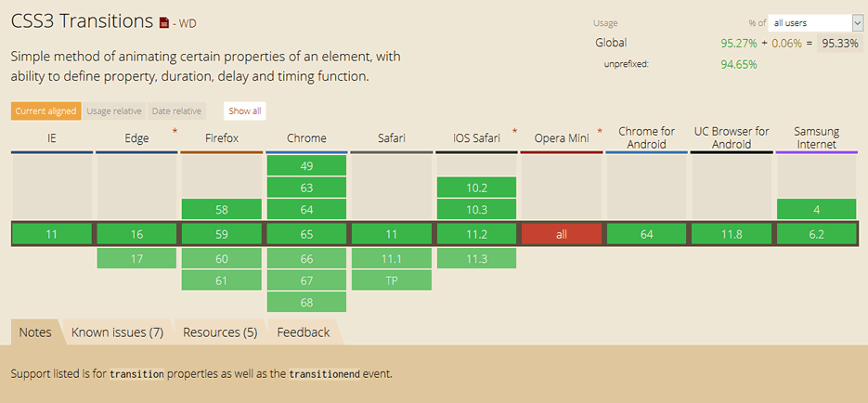Image resolution: width=868 pixels, height=403 pixels.
Task: Click the Edge 17 version cell
Action: [136, 259]
